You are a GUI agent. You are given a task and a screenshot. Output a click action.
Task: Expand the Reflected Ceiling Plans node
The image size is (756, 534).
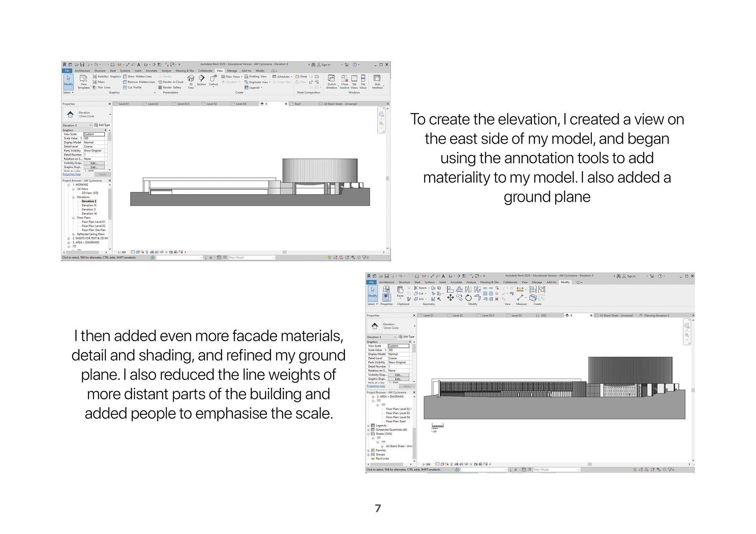73,234
